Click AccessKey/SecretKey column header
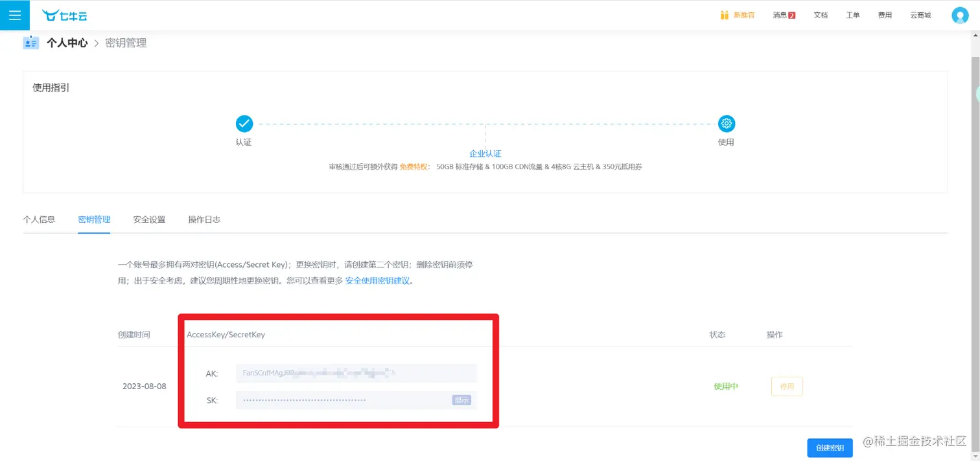 coord(226,335)
